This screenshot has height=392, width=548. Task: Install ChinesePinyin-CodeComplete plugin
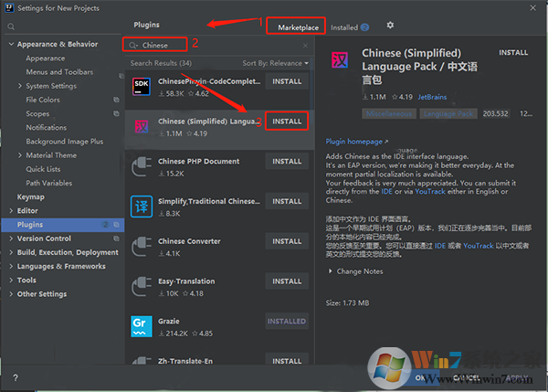[287, 81]
